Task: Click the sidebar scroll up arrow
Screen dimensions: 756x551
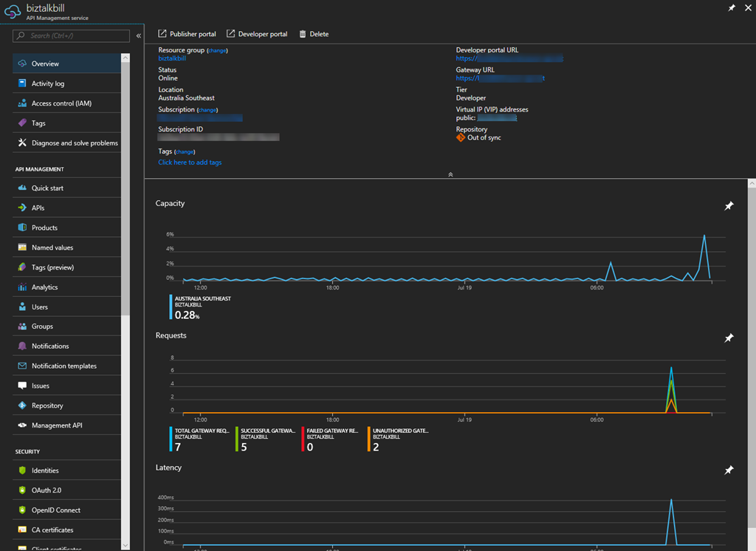Action: click(126, 58)
